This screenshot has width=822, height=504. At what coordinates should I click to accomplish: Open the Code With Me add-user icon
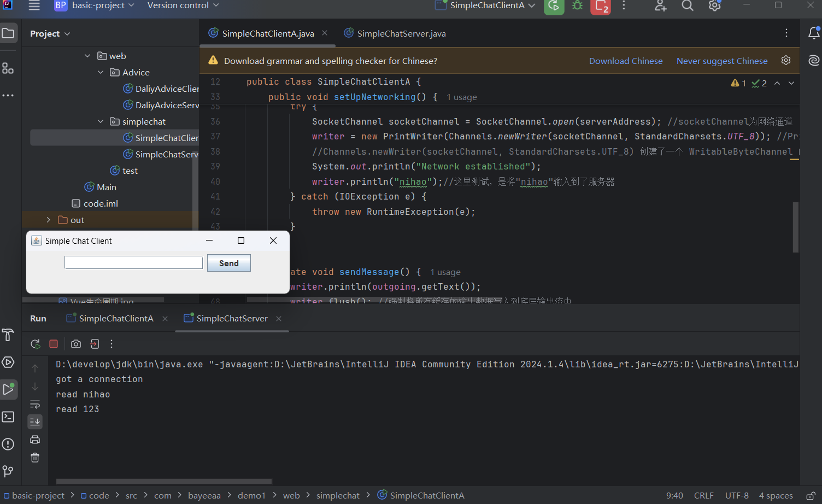(660, 6)
